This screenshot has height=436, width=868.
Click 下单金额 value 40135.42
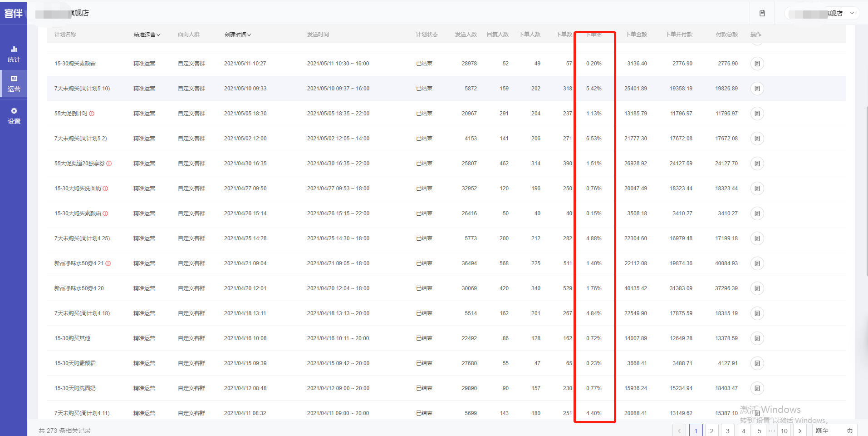(x=635, y=288)
